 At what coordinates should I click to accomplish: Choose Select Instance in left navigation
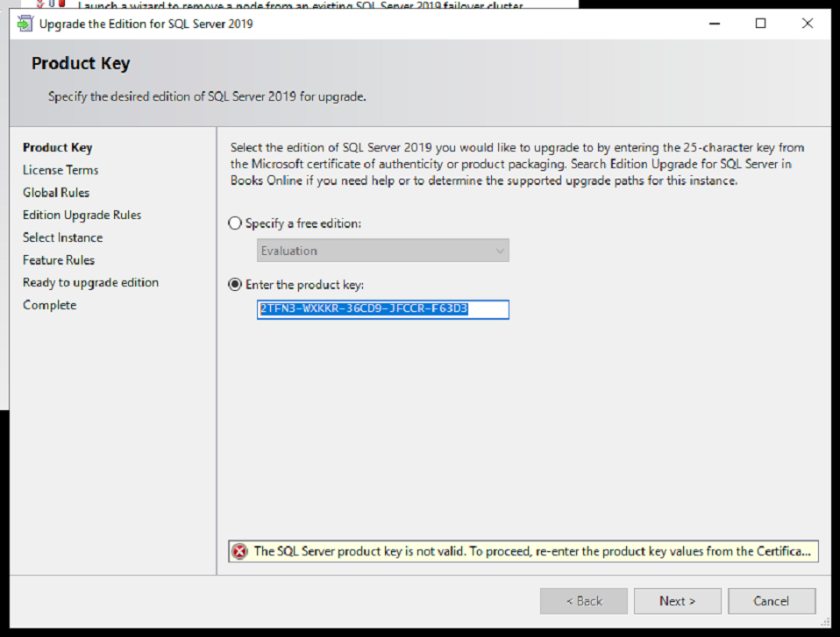62,237
